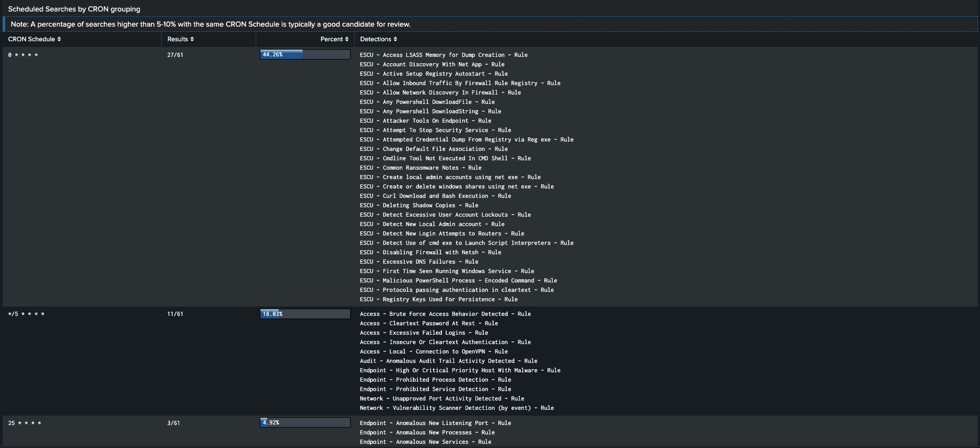
Task: Select 'ESCU - Common Ransomware Notes - Rule'
Action: click(421, 168)
